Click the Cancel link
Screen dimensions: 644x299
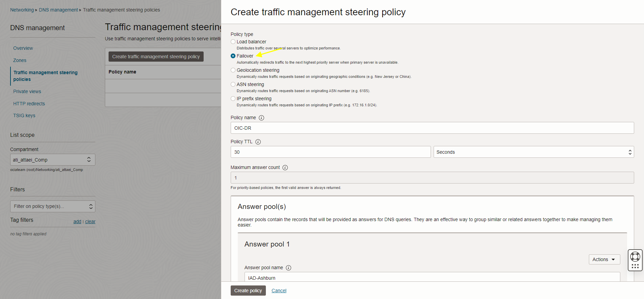pos(279,291)
